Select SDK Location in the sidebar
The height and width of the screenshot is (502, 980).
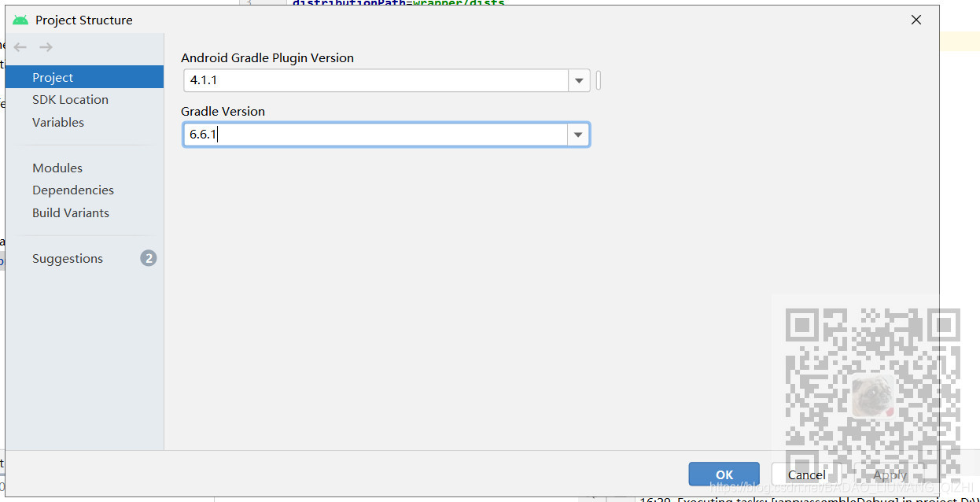coord(70,99)
